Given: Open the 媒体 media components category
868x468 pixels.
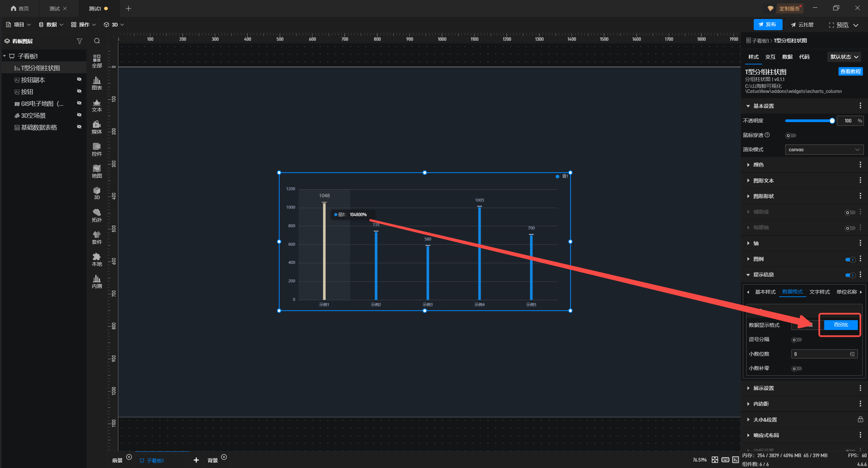Looking at the screenshot, I should pos(97,127).
